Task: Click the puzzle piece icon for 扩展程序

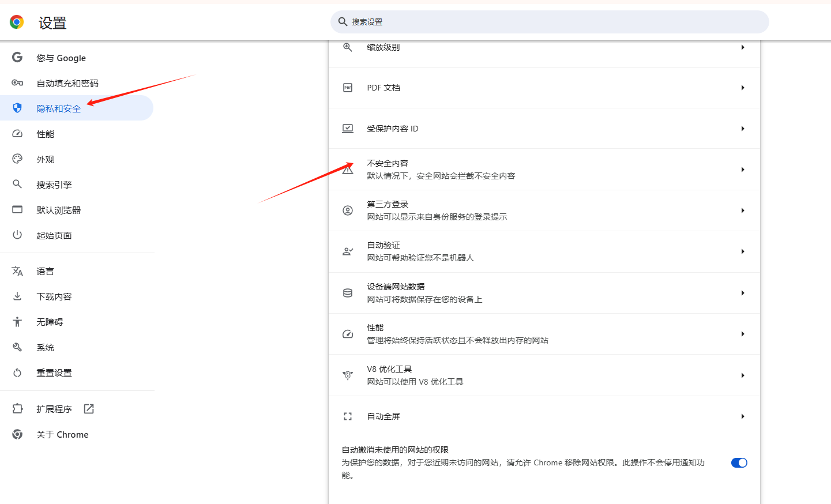Action: pyautogui.click(x=17, y=408)
